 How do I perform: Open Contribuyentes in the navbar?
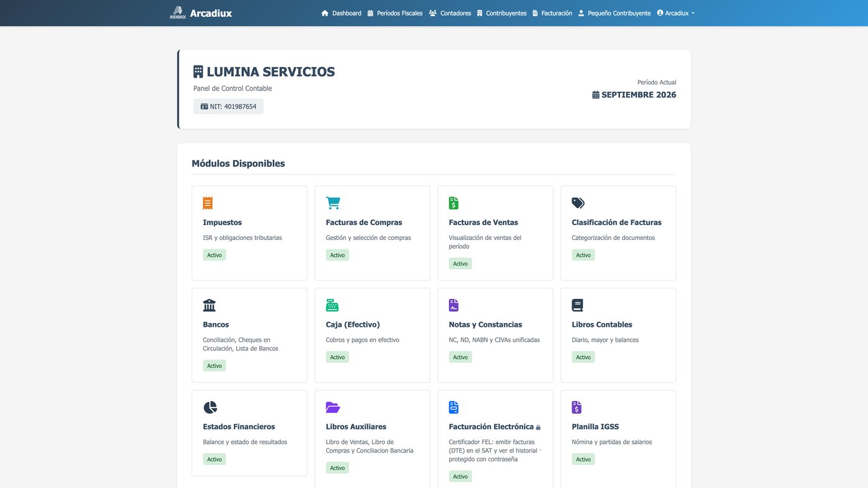(x=502, y=13)
